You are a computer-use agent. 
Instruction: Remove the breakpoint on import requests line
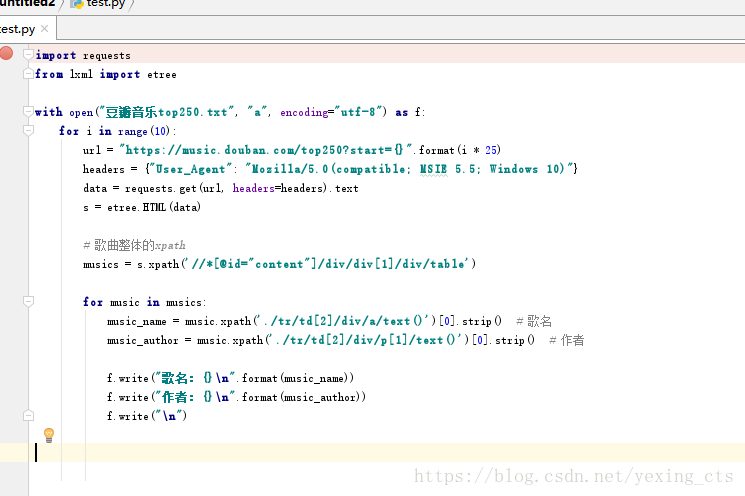pos(6,53)
